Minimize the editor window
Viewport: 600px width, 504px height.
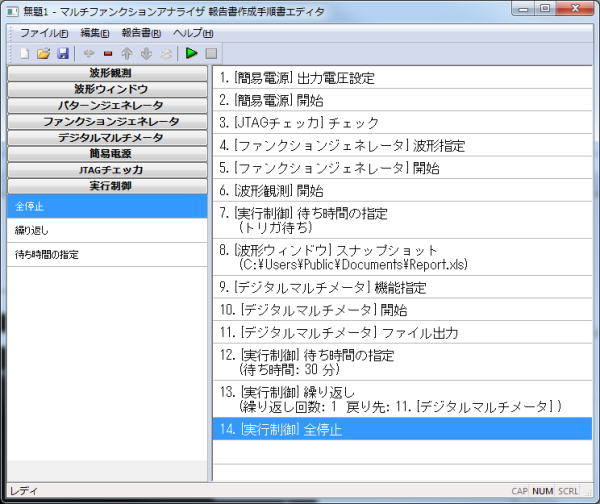pyautogui.click(x=523, y=9)
